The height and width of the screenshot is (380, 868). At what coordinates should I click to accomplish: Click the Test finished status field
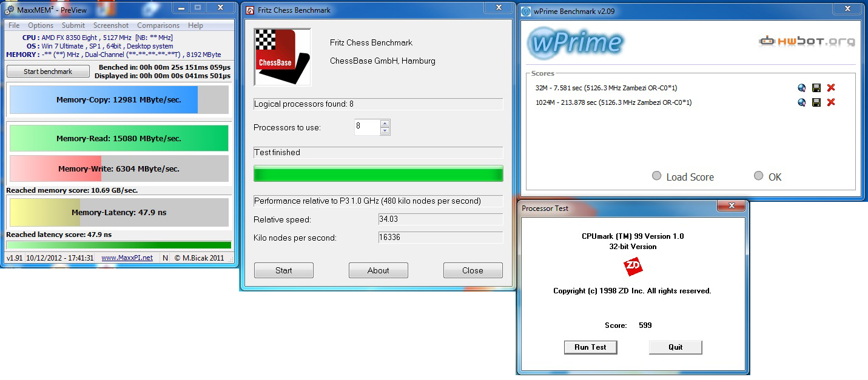378,153
